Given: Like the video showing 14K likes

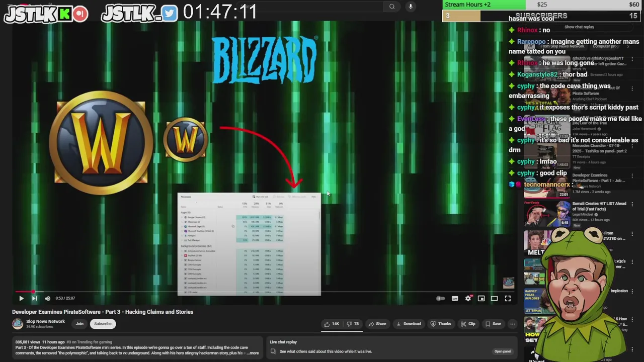Looking at the screenshot, I should 332,324.
